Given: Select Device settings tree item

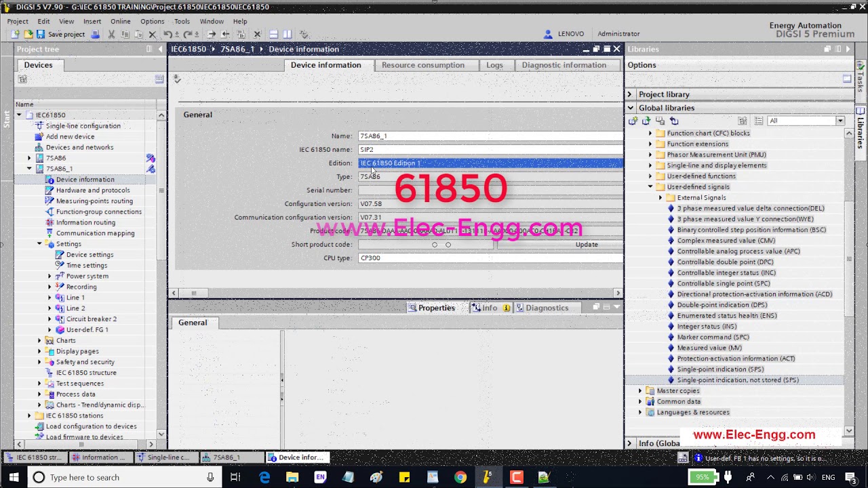Looking at the screenshot, I should tap(90, 254).
